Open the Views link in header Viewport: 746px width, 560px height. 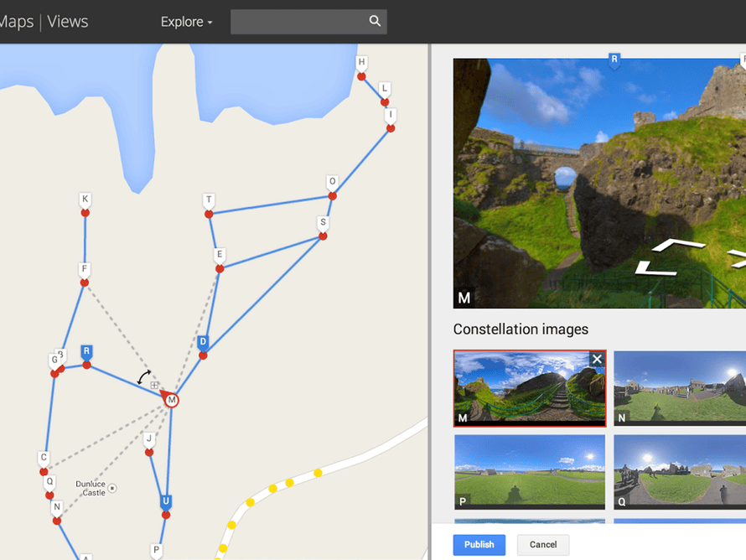point(68,22)
